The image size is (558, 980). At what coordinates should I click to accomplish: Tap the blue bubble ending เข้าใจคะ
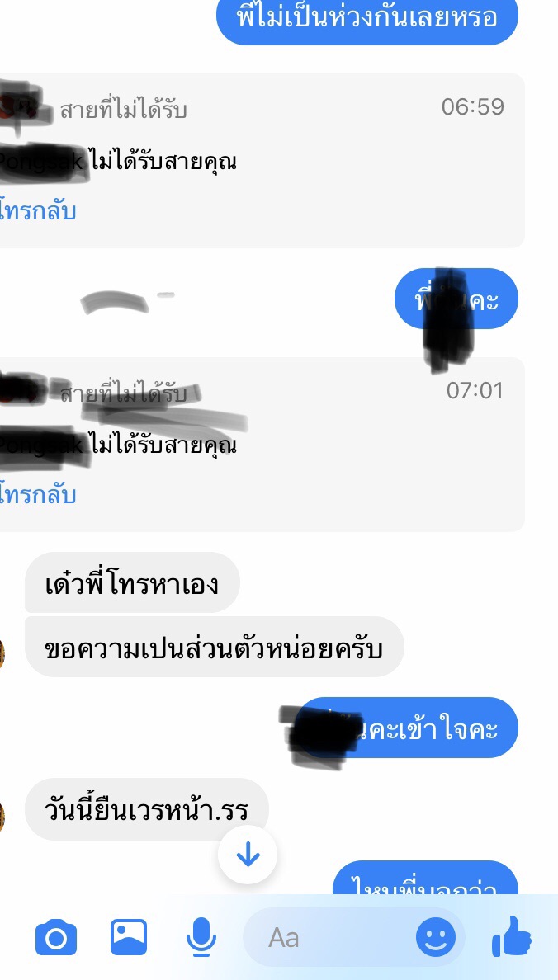[x=407, y=728]
